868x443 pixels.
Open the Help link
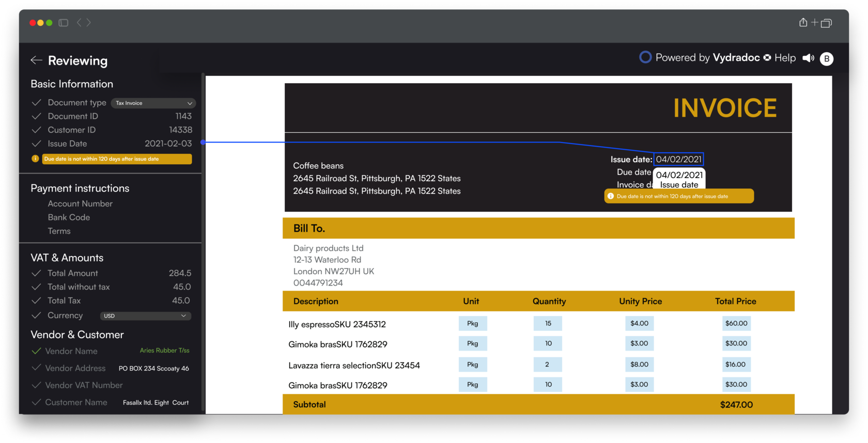(785, 58)
